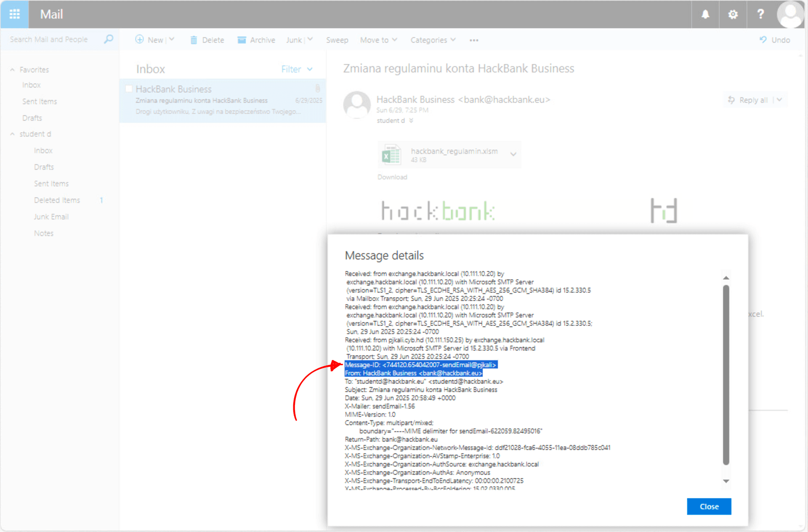Click the search magnifier icon

[x=109, y=40]
